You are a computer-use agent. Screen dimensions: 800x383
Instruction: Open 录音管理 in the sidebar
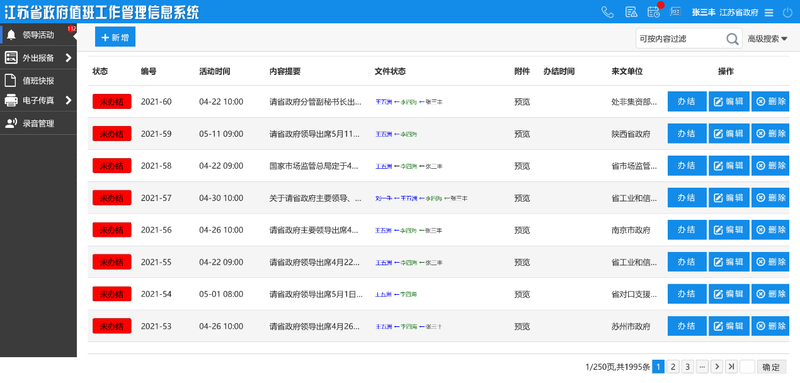coord(38,123)
